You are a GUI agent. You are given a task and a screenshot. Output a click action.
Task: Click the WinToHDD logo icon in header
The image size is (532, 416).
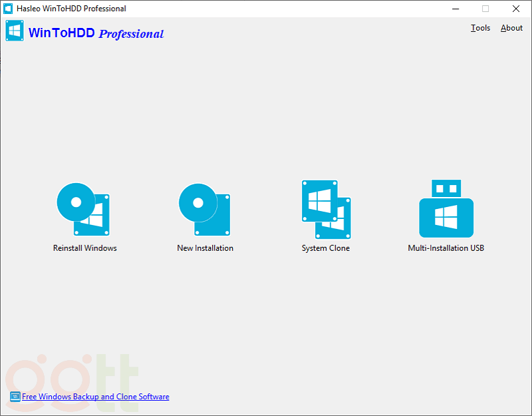pyautogui.click(x=15, y=31)
